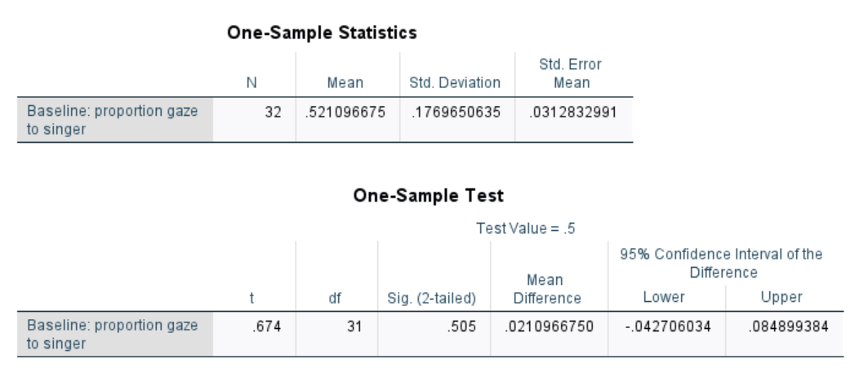Click the Mean column header
This screenshot has height=386, width=868.
345,83
